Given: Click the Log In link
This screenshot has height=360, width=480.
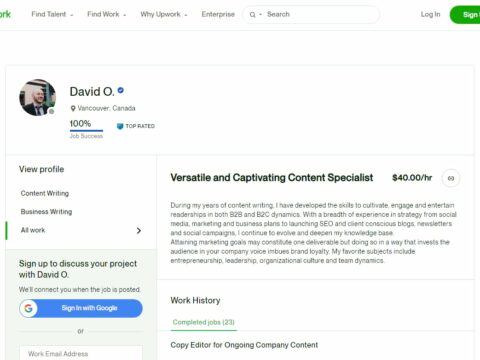Looking at the screenshot, I should (x=430, y=14).
